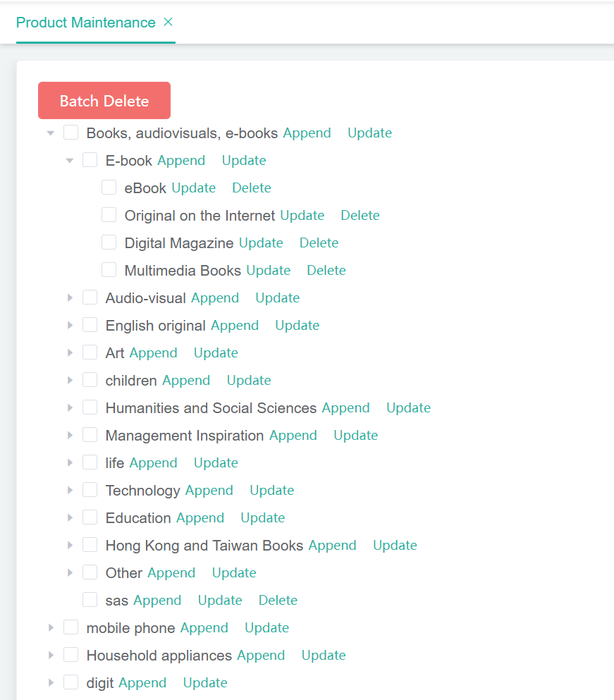Expand Hong Kong and Taiwan Books node

coord(70,545)
